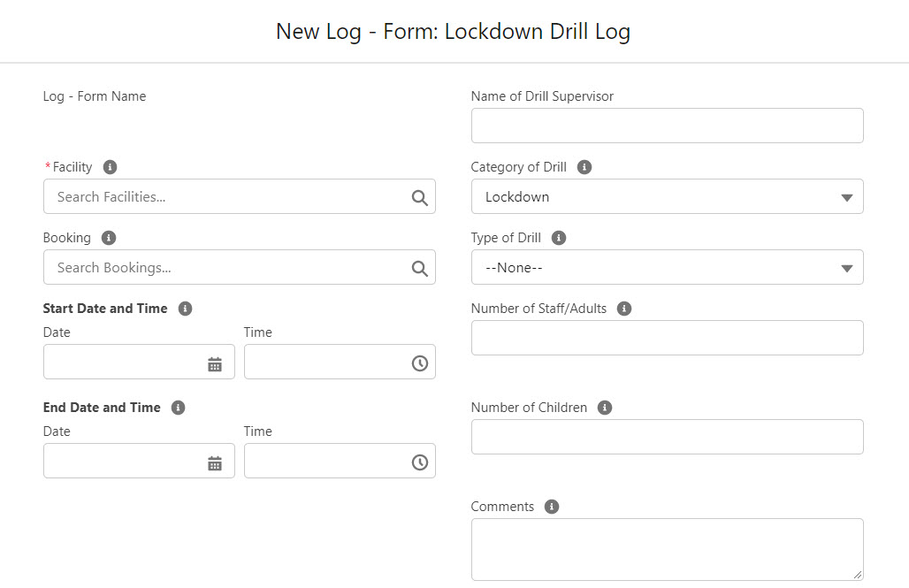The image size is (909, 588).
Task: Click the Comments info tooltip icon
Action: point(551,506)
